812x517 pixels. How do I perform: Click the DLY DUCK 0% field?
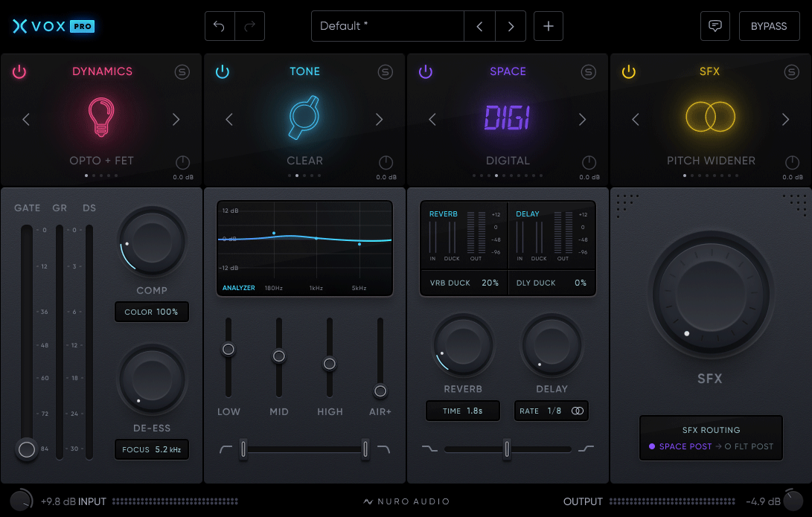point(552,283)
